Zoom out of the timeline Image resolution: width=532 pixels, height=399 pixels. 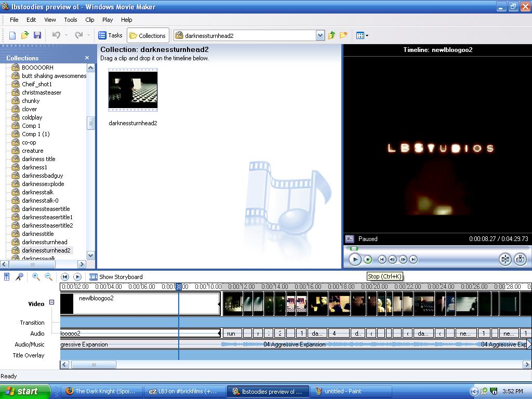coord(48,276)
